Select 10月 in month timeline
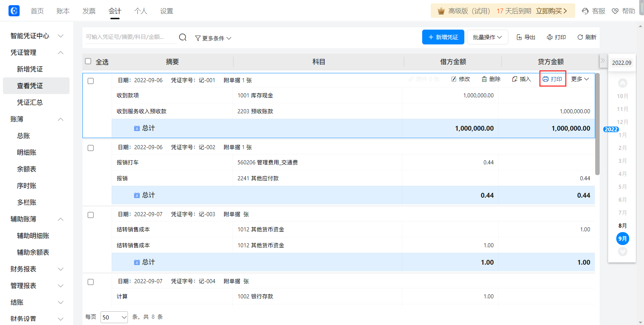644x325 pixels. [623, 96]
